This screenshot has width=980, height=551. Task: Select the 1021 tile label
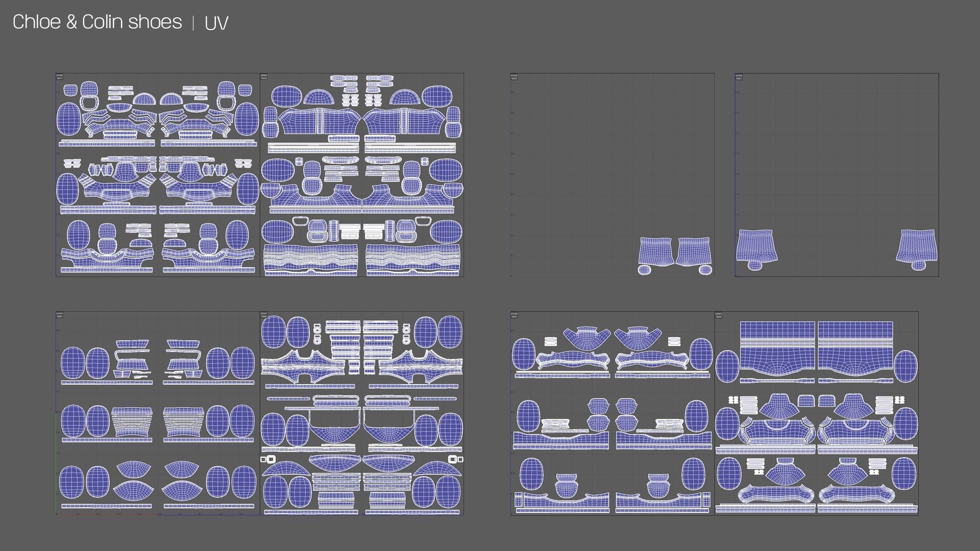click(x=514, y=315)
